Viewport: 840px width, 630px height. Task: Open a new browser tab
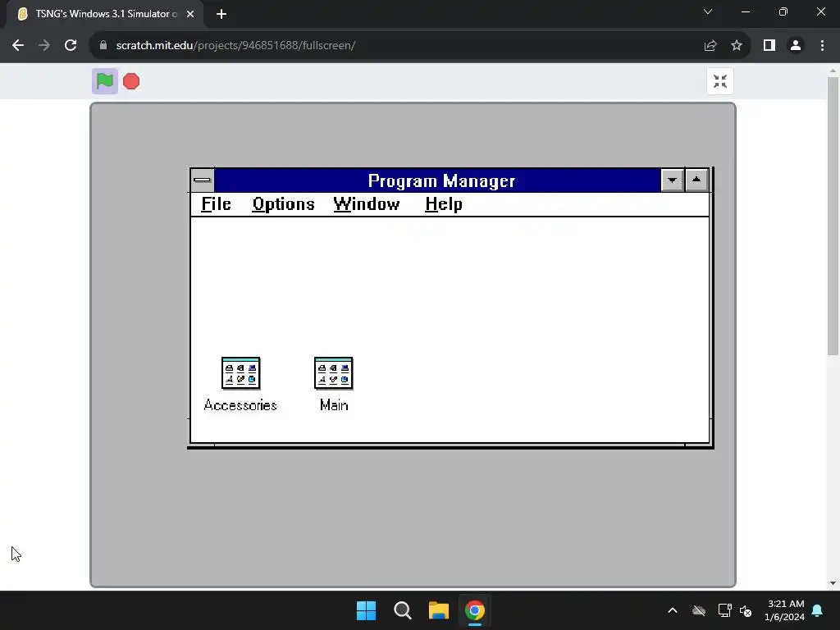tap(221, 14)
